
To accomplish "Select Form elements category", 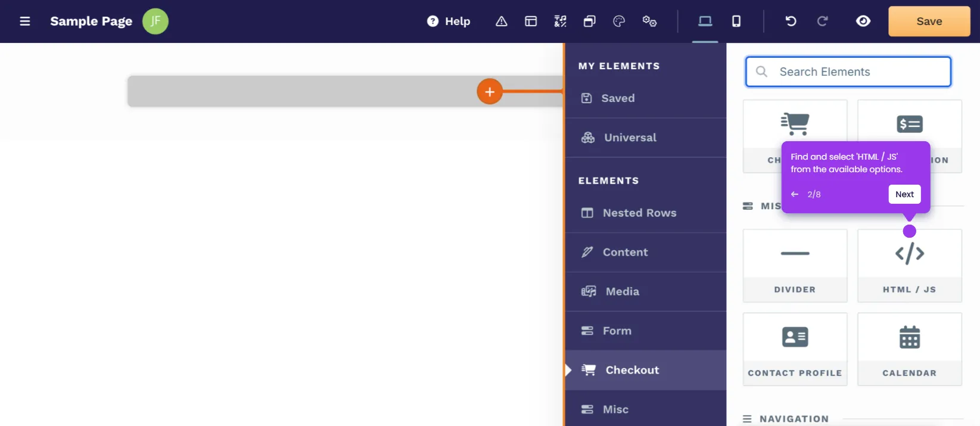I will point(646,331).
